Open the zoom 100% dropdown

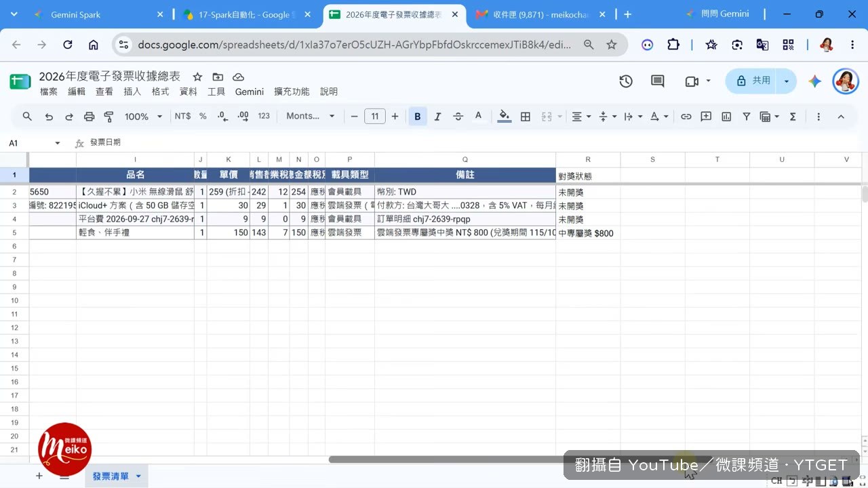click(x=143, y=117)
